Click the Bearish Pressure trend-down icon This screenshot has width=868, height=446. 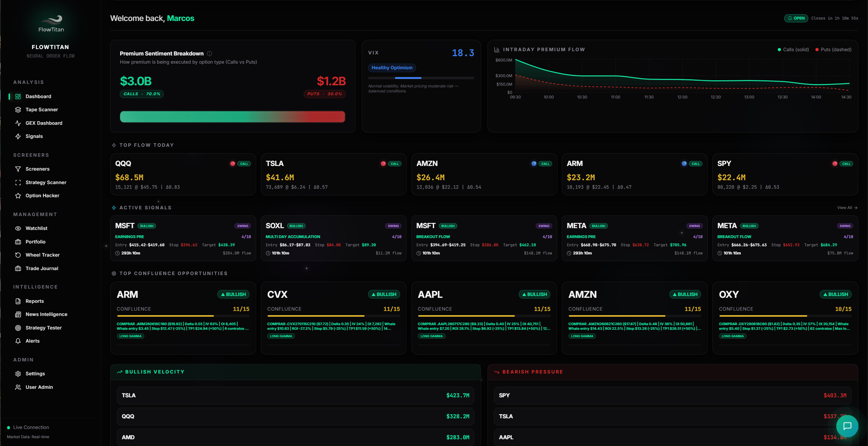point(497,372)
